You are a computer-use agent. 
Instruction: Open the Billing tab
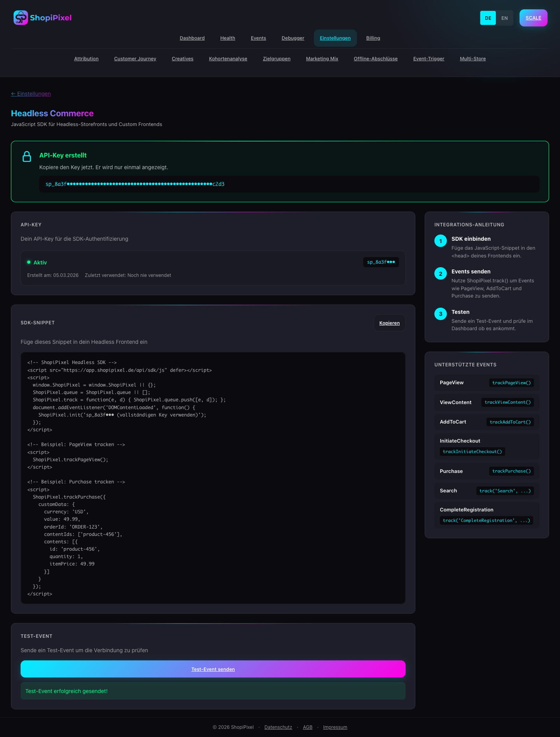pyautogui.click(x=373, y=38)
